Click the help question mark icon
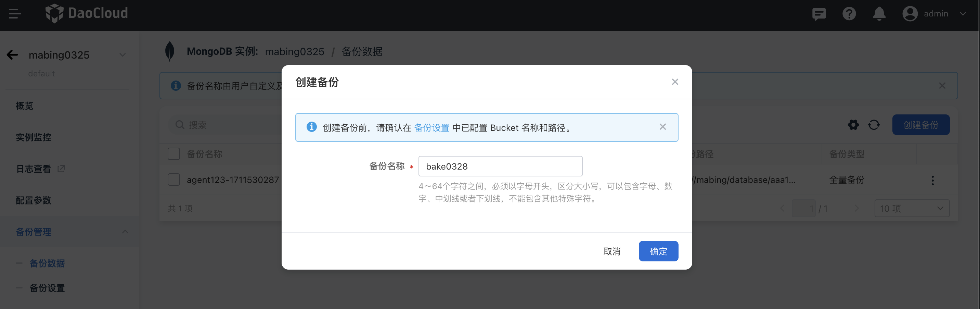The width and height of the screenshot is (980, 309). point(849,14)
